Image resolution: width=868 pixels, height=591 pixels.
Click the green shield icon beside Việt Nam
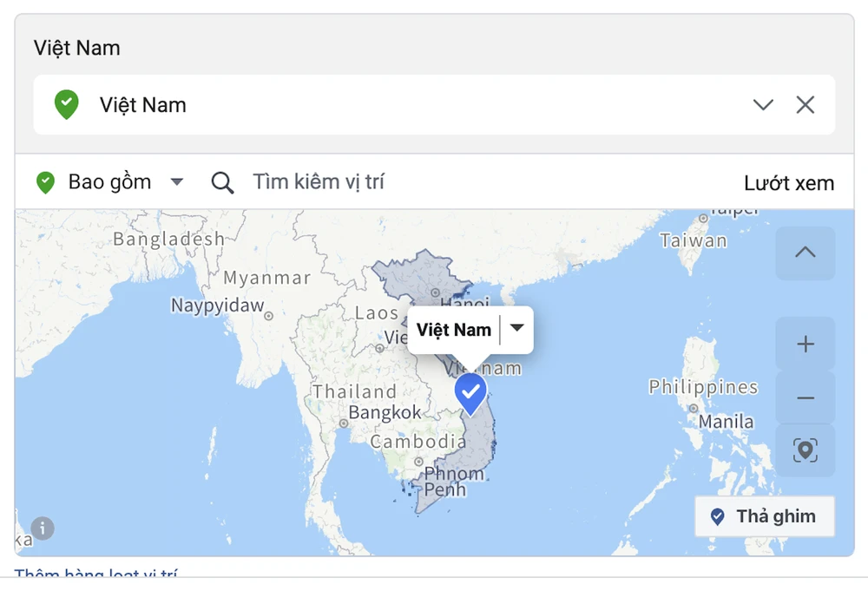[66, 105]
